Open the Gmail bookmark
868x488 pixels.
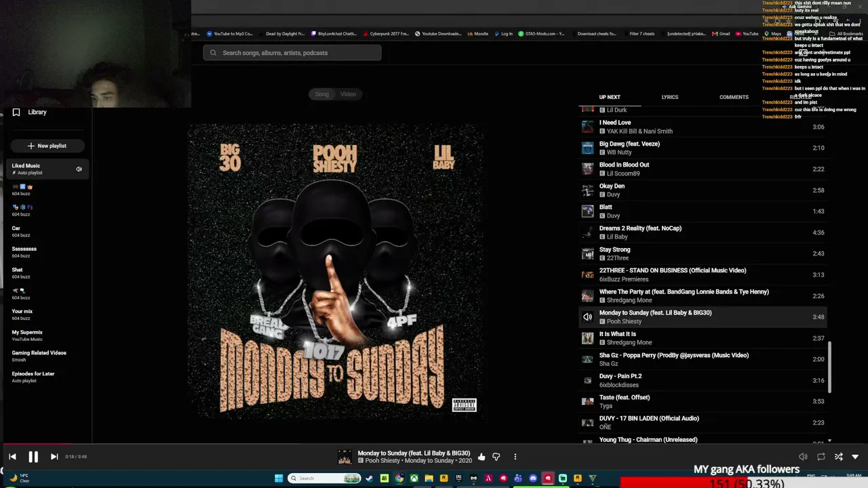[x=721, y=34]
